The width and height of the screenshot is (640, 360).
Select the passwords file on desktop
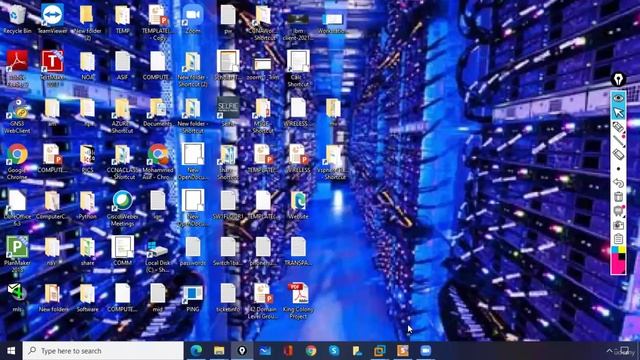[x=193, y=252]
